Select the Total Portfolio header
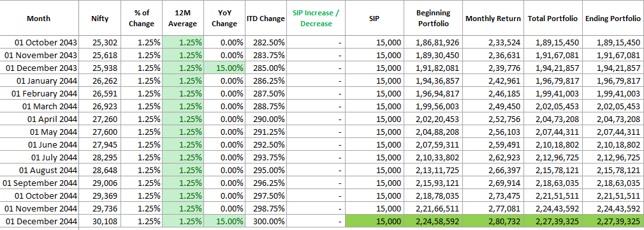644x230 pixels. pyautogui.click(x=553, y=18)
